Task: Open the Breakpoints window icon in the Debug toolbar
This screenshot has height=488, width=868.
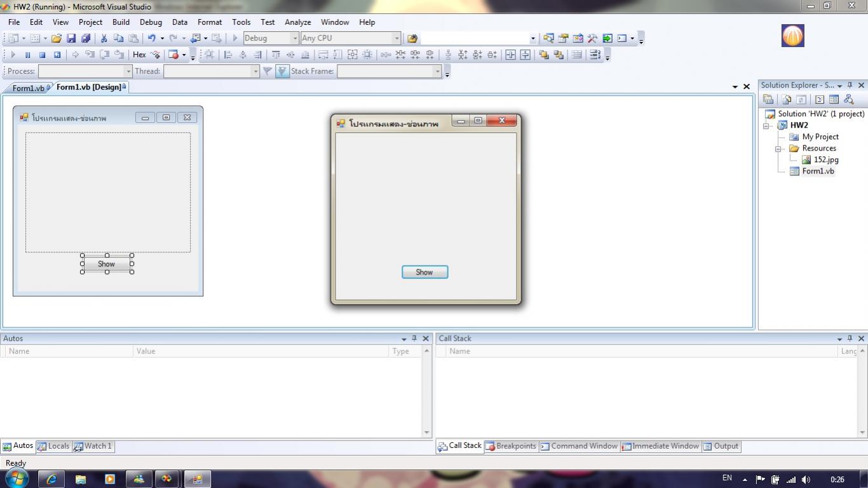Action: click(173, 55)
